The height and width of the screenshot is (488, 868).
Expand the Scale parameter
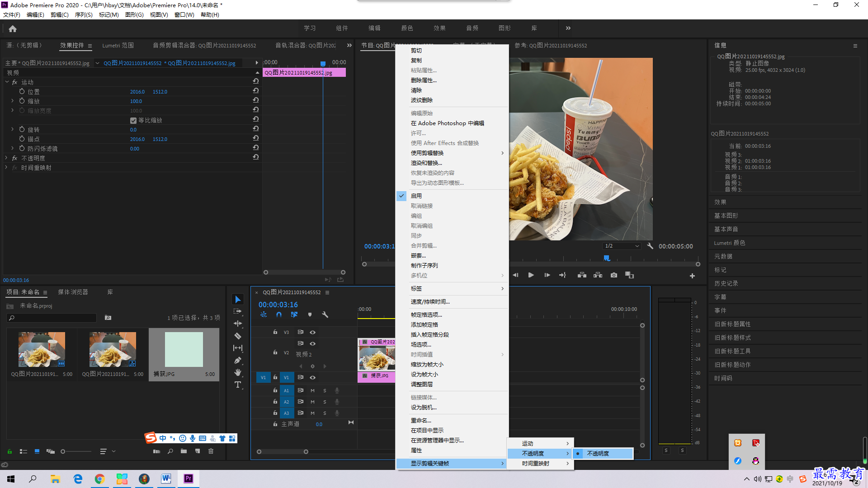(12, 101)
